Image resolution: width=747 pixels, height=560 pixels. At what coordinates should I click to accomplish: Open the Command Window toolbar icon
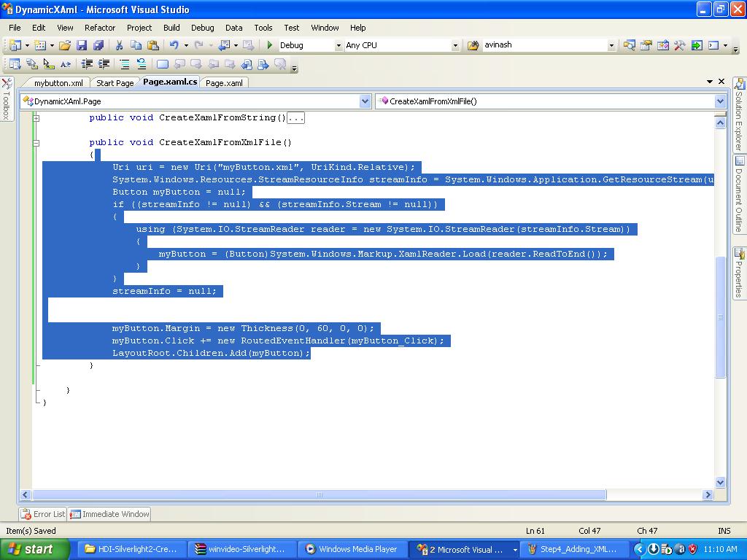pos(713,45)
